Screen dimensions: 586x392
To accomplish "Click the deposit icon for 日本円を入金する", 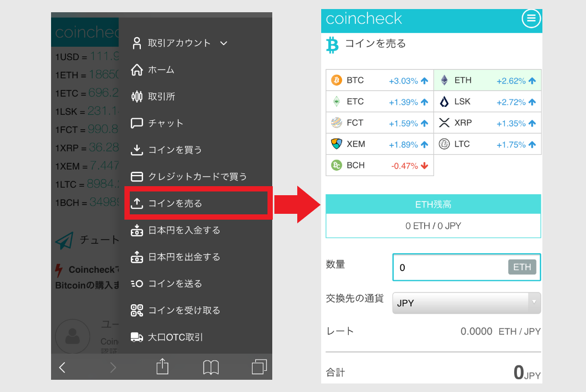I will pyautogui.click(x=137, y=230).
